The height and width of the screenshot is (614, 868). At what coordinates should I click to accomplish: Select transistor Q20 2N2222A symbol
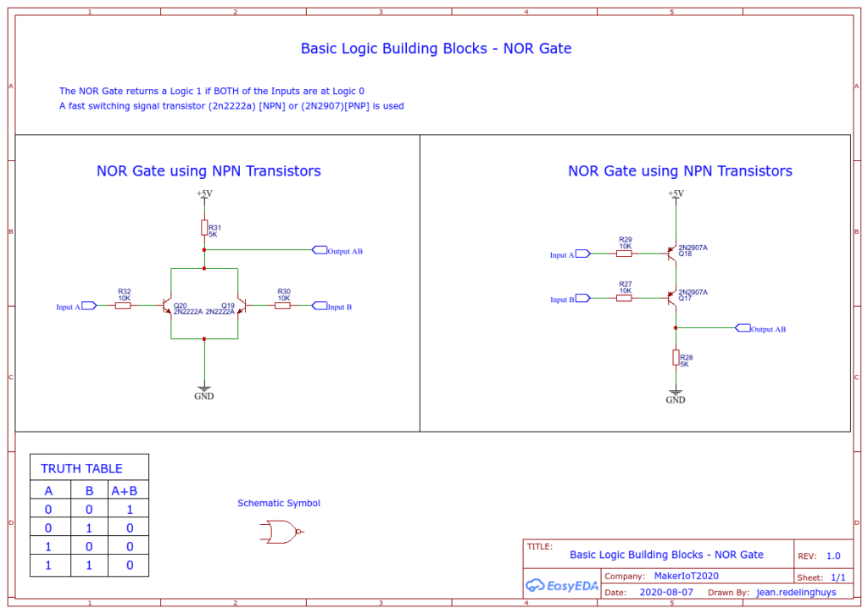(167, 305)
